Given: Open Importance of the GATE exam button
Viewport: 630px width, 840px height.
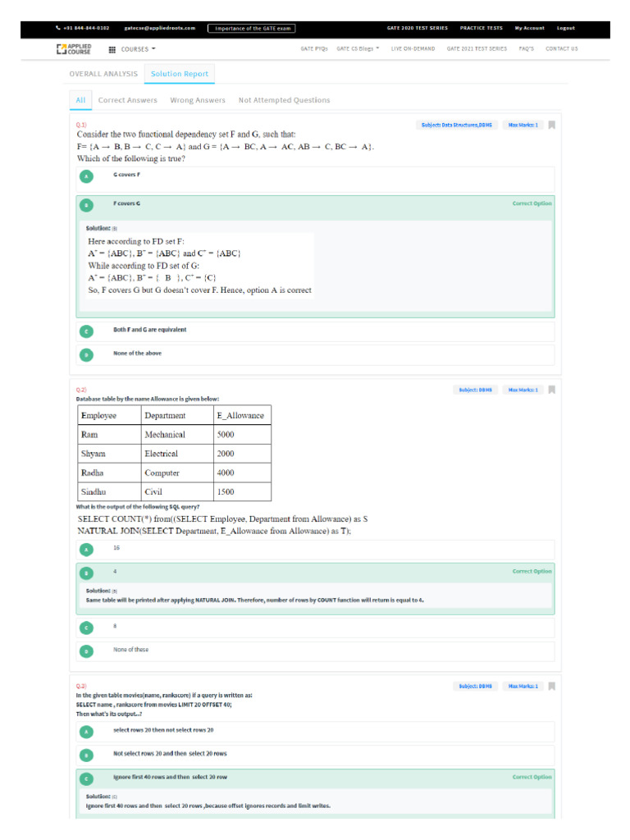Looking at the screenshot, I should click(x=252, y=28).
